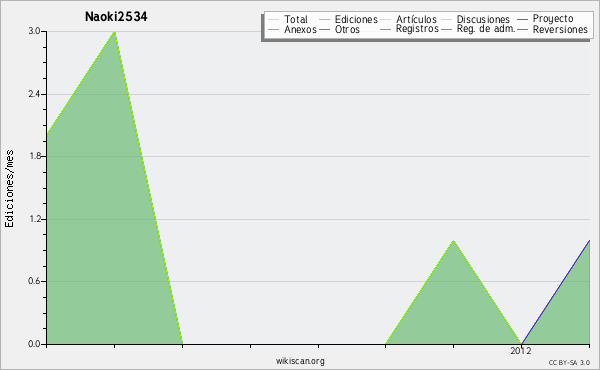Click the Anexos legend label
This screenshot has height=370, width=600.
click(300, 29)
